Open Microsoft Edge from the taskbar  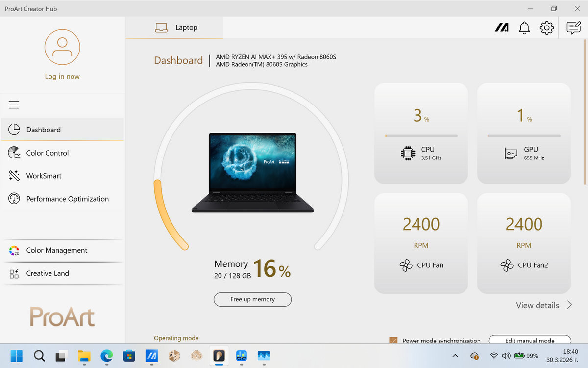coord(107,356)
